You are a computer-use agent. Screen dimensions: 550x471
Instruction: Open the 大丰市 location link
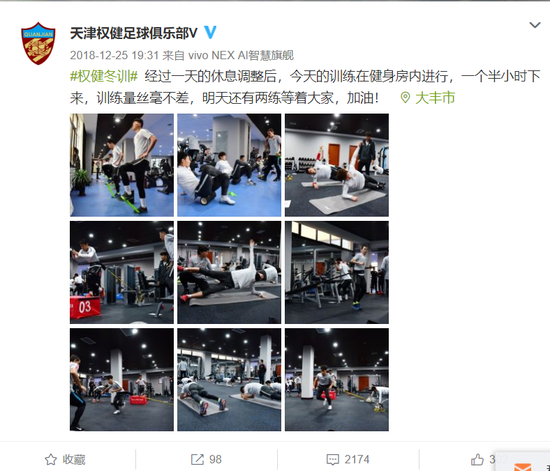click(435, 97)
